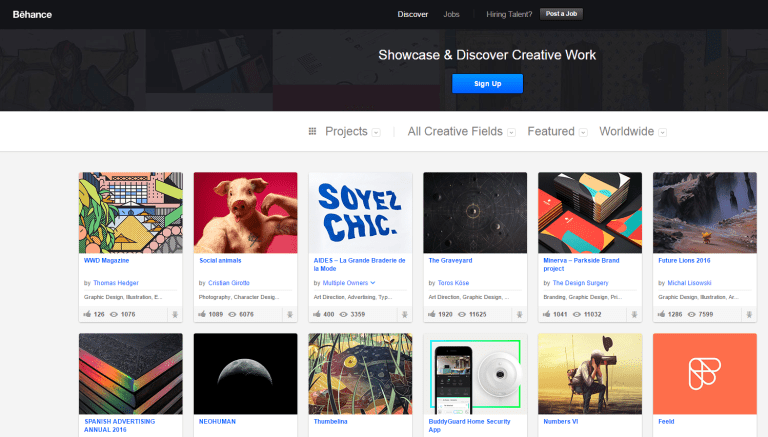Click the thumbs-up icon on AIDES card
Viewport: 768px width, 437px height.
pyautogui.click(x=317, y=314)
